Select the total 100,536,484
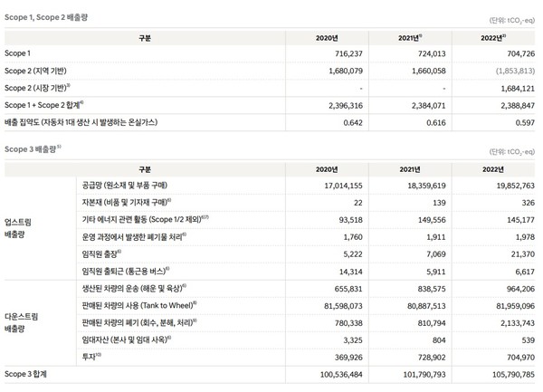 point(341,375)
